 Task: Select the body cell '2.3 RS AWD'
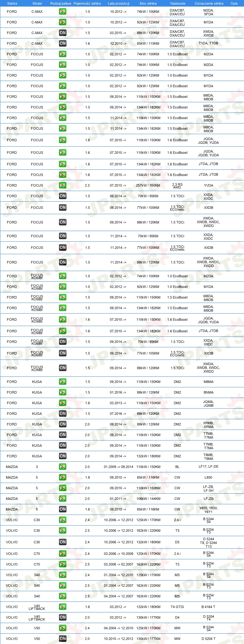[177, 186]
